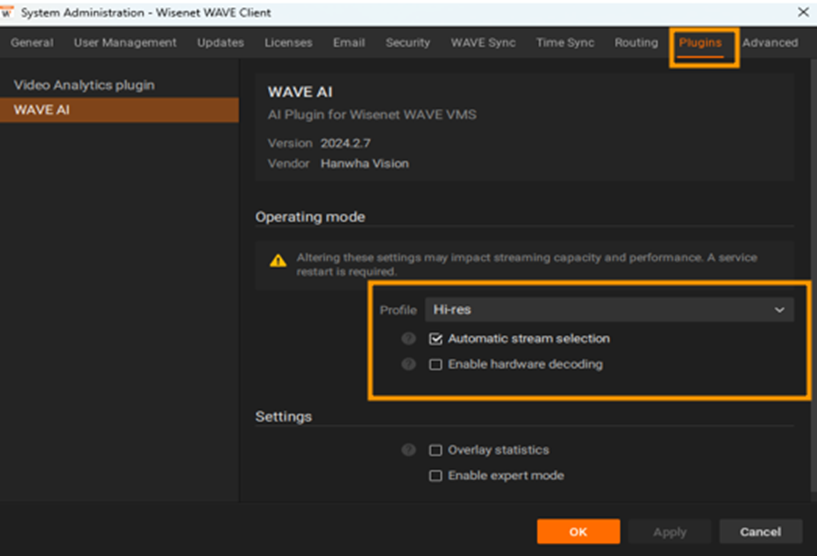Open the WAVE Sync tab
The height and width of the screenshot is (556, 817).
[483, 43]
